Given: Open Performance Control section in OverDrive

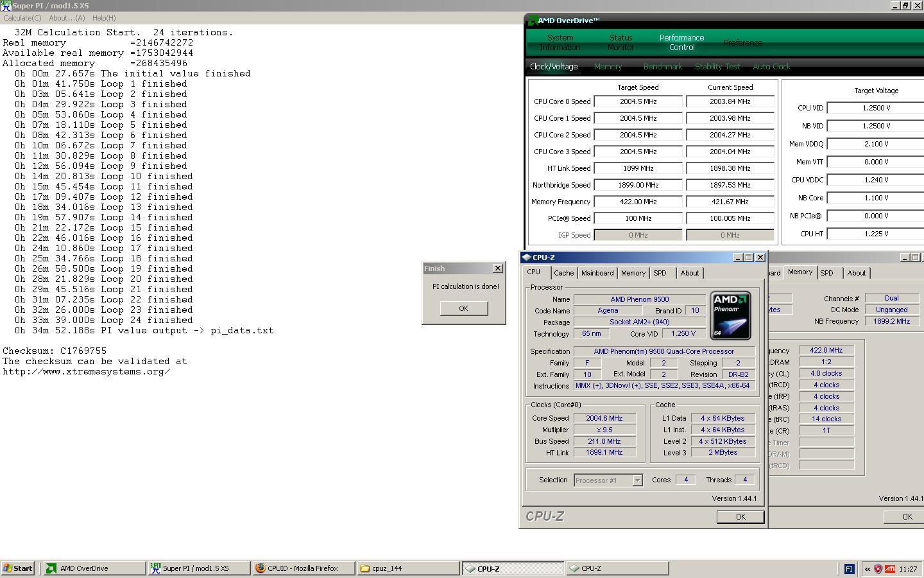Looking at the screenshot, I should (681, 42).
